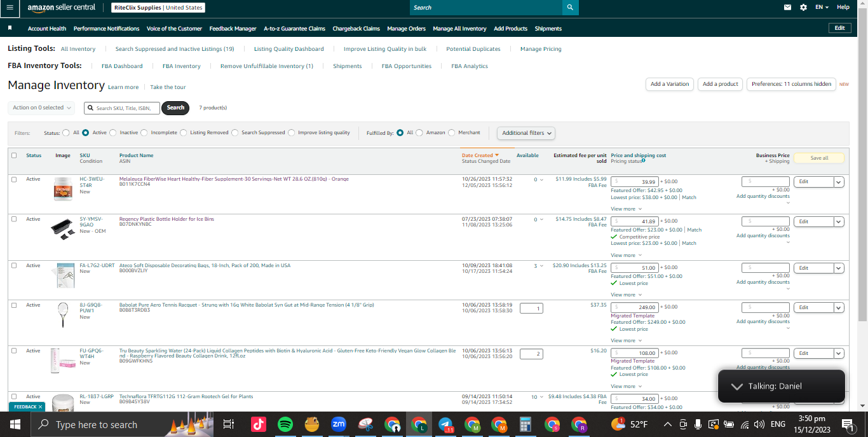Open Edit dropdown arrow for FiberWise row
868x437 pixels.
coord(839,182)
